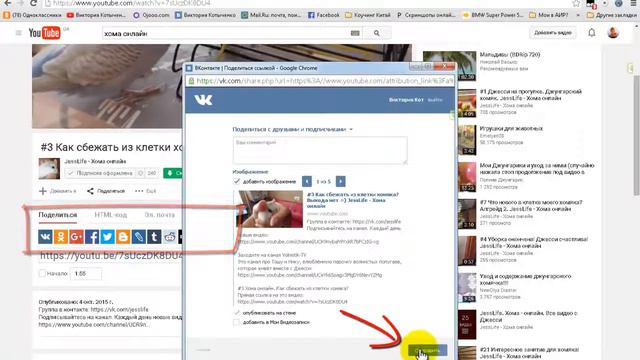This screenshot has height=360, width=640.
Task: Click the JessLife channel avatar image
Action: 49,168
